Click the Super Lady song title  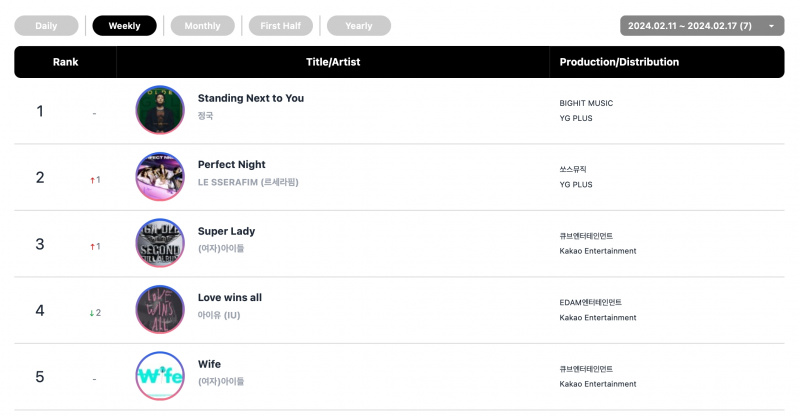[x=226, y=231]
